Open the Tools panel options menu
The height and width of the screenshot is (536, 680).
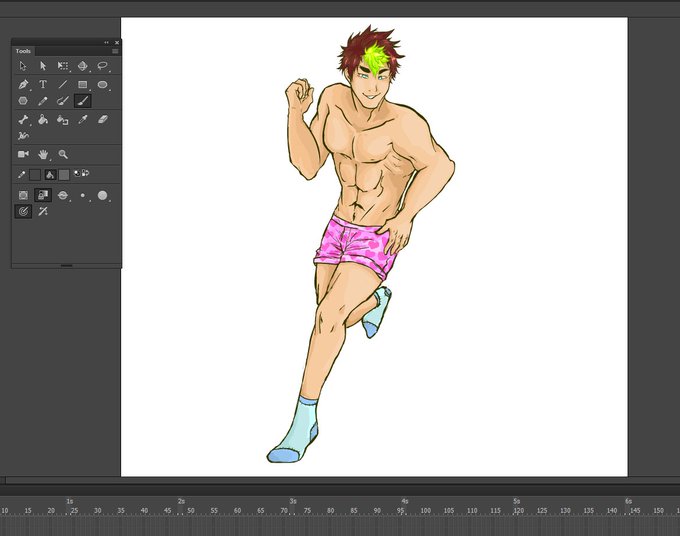click(115, 51)
